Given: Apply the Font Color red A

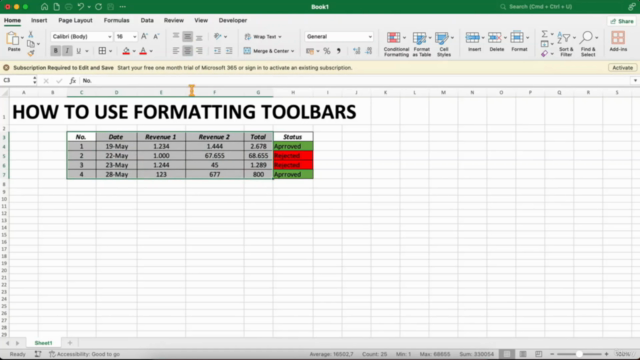Looking at the screenshot, I should pos(143,51).
